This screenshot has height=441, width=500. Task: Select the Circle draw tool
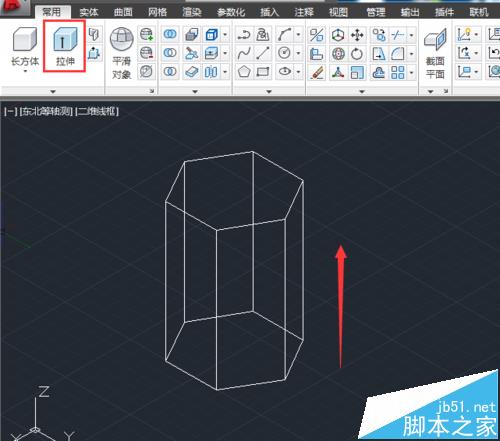tap(284, 53)
